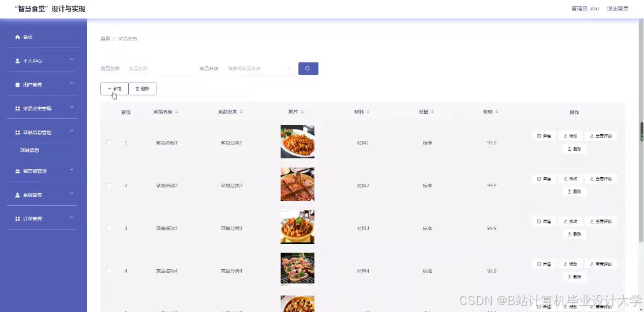Image resolution: width=644 pixels, height=312 pixels.
Task: Focus the 菜品名称 search input field
Action: [x=159, y=69]
